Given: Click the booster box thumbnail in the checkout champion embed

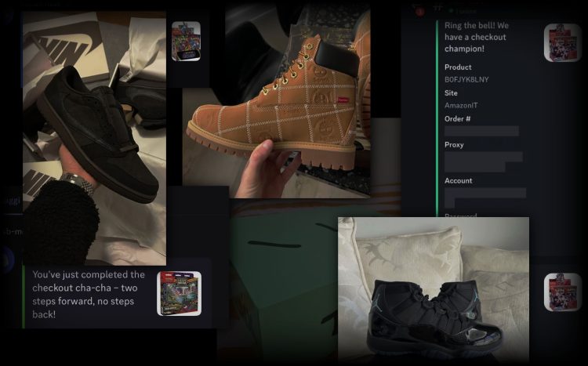Looking at the screenshot, I should pyautogui.click(x=561, y=43).
